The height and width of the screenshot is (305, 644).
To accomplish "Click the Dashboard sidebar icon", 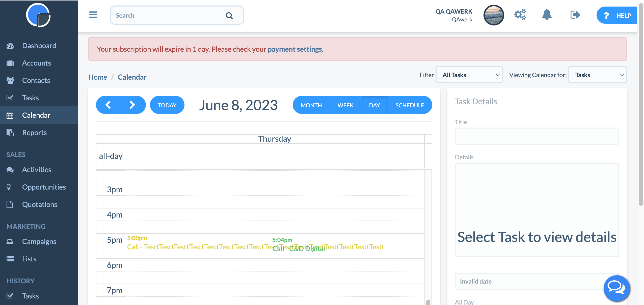I will (11, 46).
